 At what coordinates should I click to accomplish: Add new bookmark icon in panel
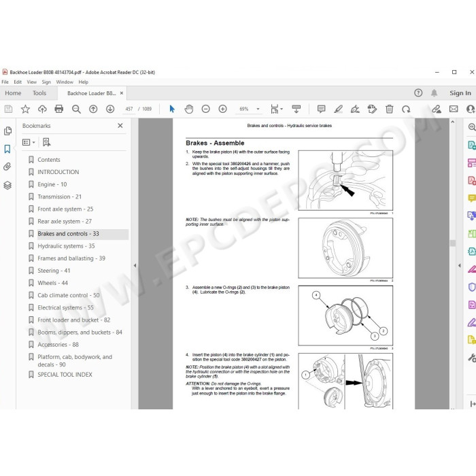point(47,142)
